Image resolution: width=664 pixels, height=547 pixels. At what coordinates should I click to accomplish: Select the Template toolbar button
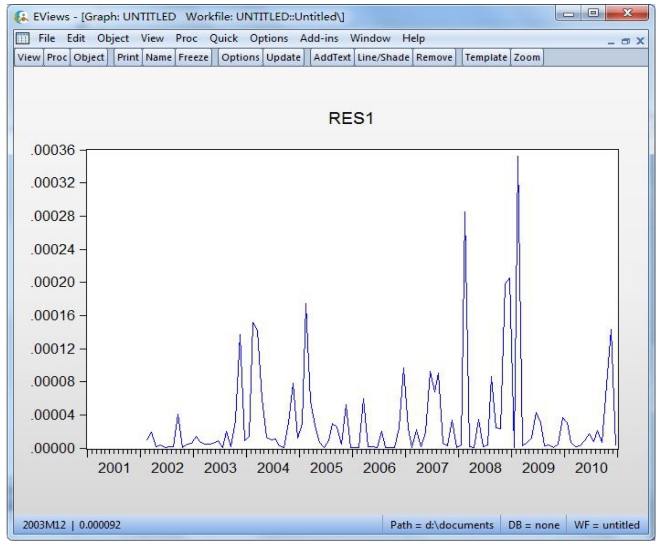[485, 58]
